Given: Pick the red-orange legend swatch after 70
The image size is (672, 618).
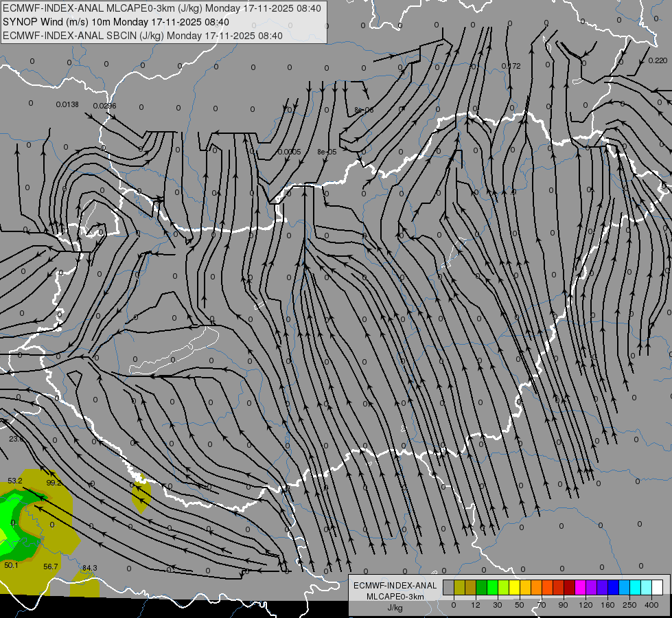Looking at the screenshot, I should point(548,587).
